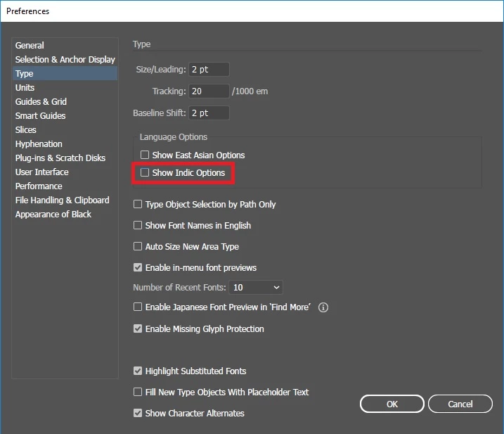Switch to Smart Guides preferences
This screenshot has width=504, height=434.
65,116
